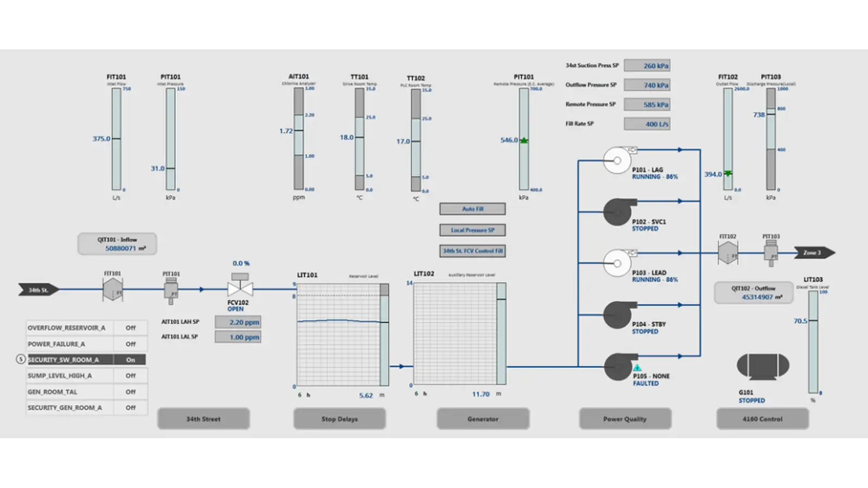Image resolution: width=868 pixels, height=488 pixels.
Task: Click the LIT103 diesel tank level bar
Action: point(813,342)
